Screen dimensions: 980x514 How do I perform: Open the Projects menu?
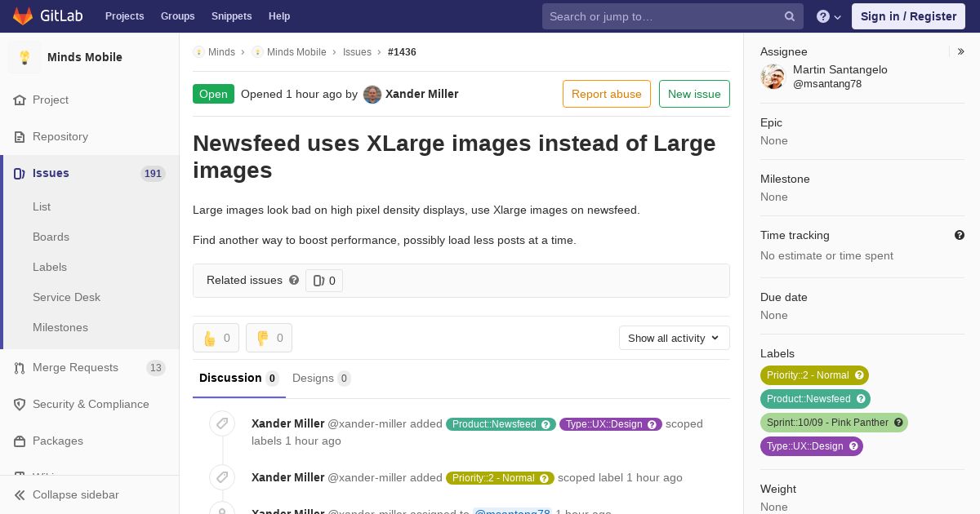124,16
